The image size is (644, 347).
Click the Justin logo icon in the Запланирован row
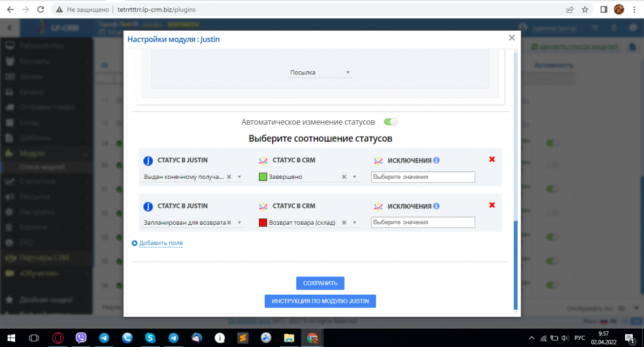pos(148,207)
